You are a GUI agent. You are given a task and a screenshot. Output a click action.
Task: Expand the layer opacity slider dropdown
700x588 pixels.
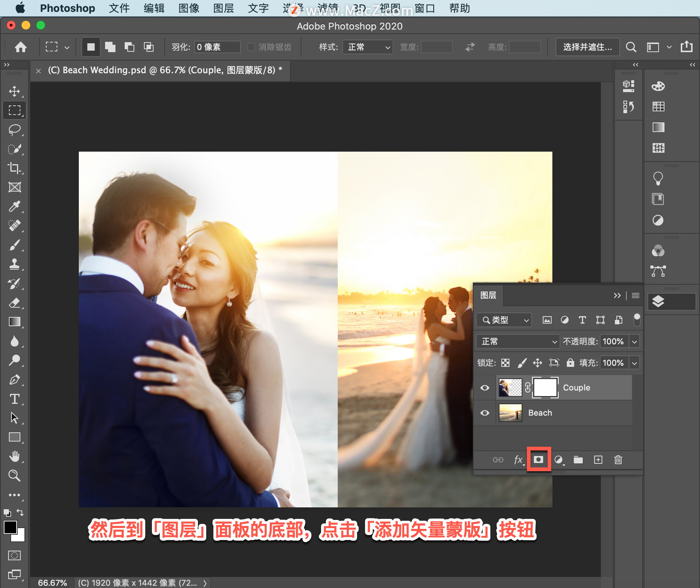635,341
